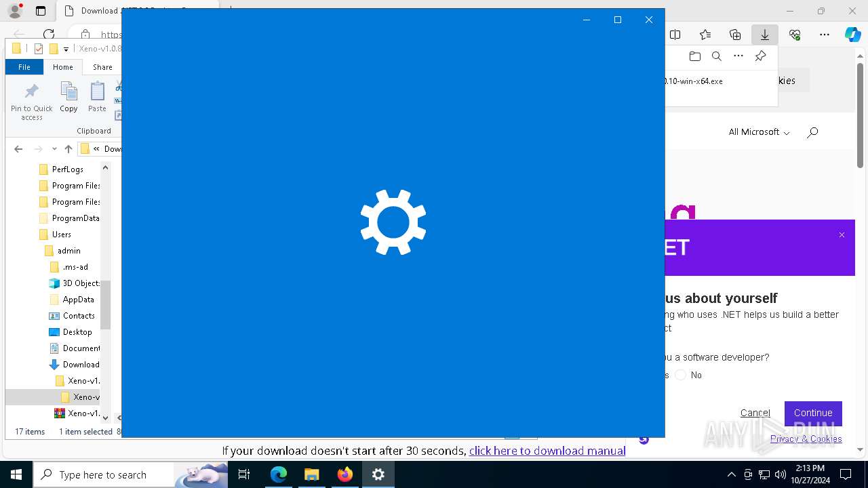Open File tab in Explorer

[x=24, y=67]
